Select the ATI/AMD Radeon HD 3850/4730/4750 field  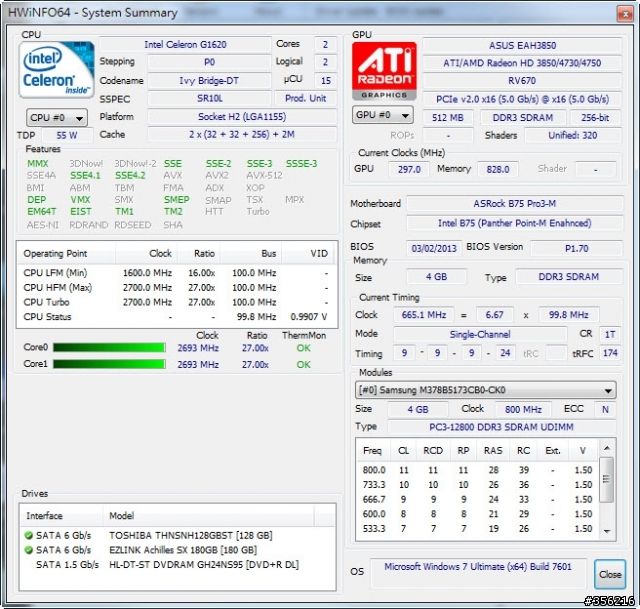(522, 63)
